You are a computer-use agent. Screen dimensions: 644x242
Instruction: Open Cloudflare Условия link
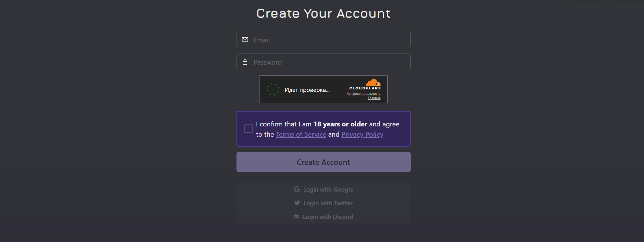click(374, 98)
